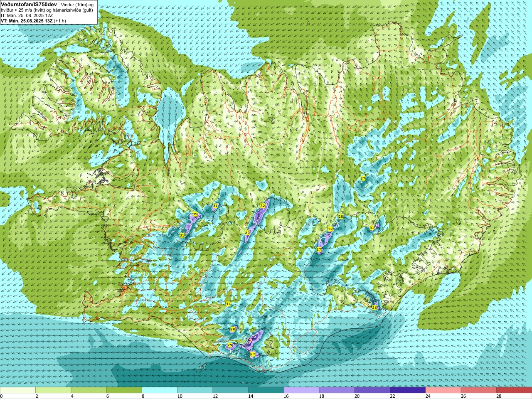This screenshot has width=532, height=399.
Task: Pick the turquoise 10–12 m/s legend swatch
Action: click(x=195, y=390)
